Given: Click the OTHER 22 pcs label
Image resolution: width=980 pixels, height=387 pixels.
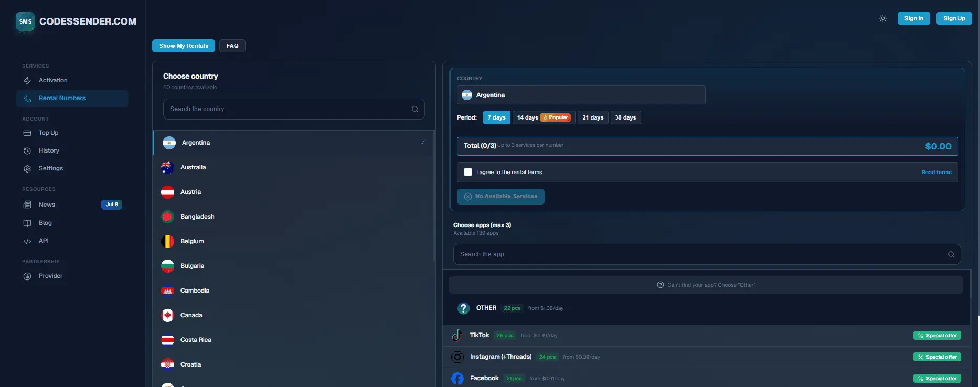Looking at the screenshot, I should pyautogui.click(x=512, y=308).
